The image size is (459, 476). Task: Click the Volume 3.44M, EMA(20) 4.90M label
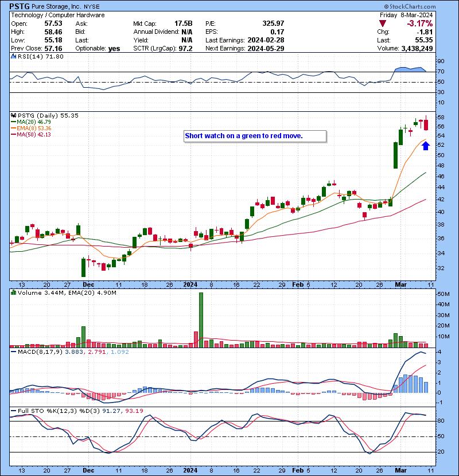(x=67, y=293)
